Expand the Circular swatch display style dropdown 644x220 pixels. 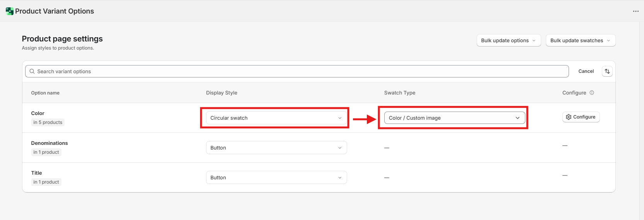[x=276, y=118]
